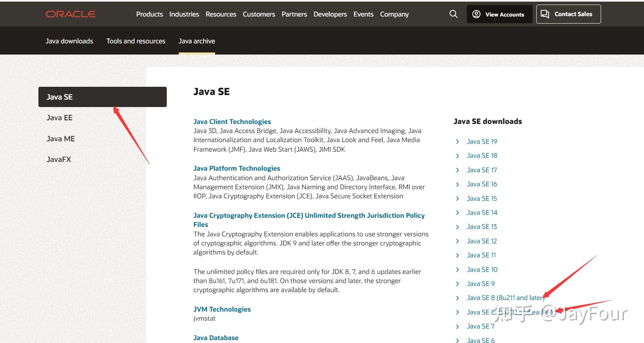644x343 pixels.
Task: Open the Java SE 17 download link
Action: [x=482, y=170]
